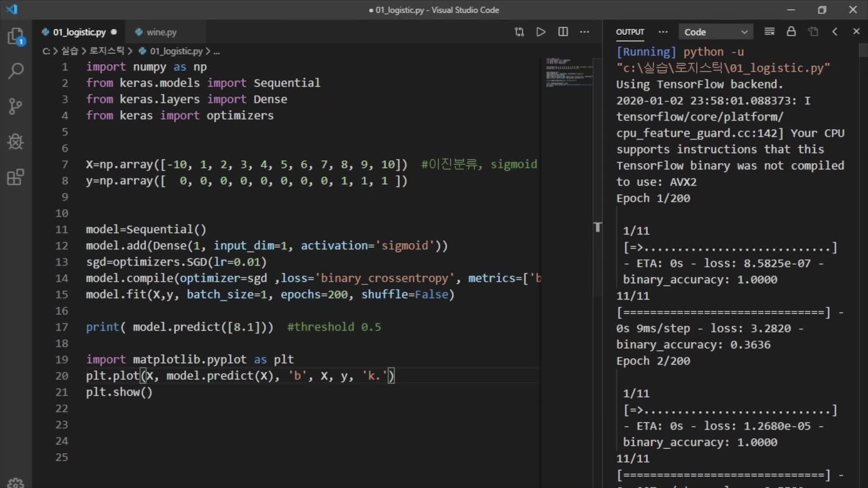
Task: Open the Code output channel dropdown
Action: pos(716,32)
